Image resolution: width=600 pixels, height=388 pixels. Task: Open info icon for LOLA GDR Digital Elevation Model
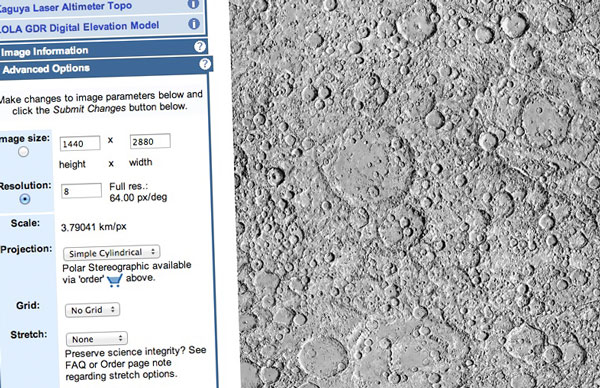(194, 24)
